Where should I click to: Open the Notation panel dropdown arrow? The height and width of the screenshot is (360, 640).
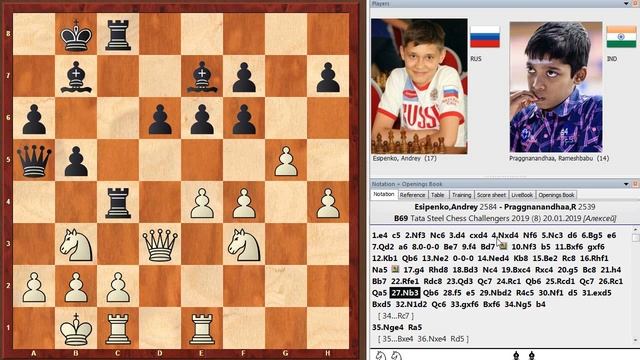pos(626,184)
